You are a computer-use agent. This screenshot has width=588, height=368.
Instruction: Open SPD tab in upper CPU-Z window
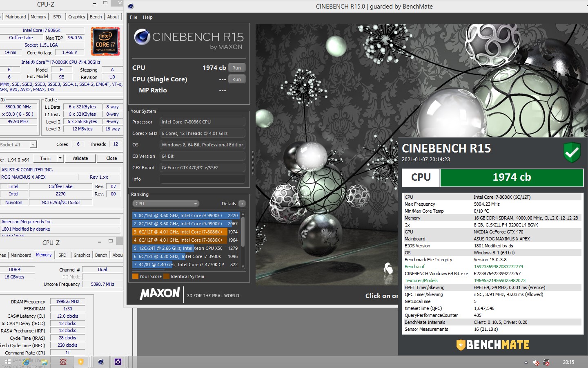(x=57, y=17)
